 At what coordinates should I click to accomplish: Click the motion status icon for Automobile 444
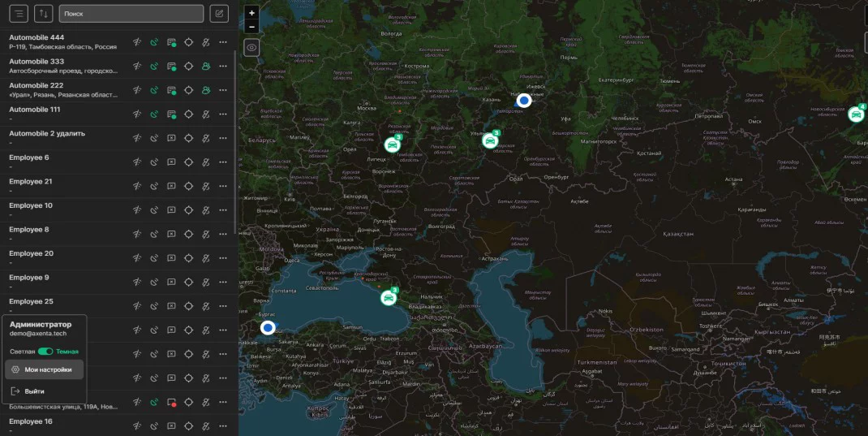(x=137, y=42)
